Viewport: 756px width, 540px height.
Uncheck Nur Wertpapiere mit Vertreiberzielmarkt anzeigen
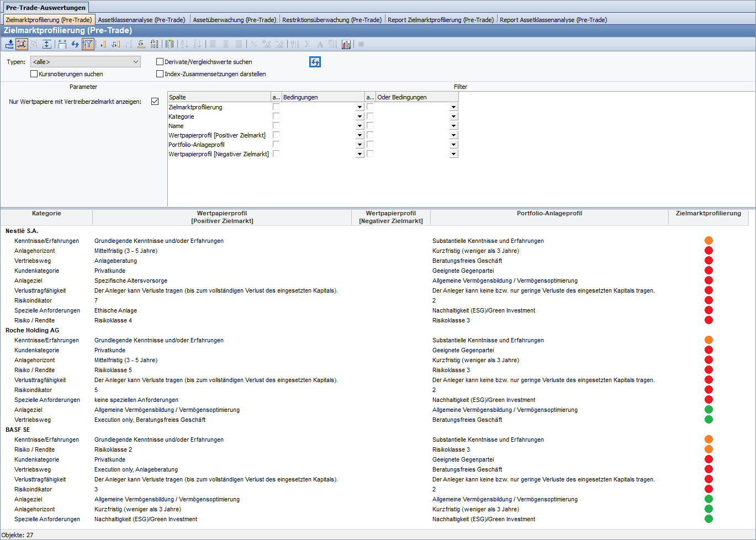pos(155,102)
